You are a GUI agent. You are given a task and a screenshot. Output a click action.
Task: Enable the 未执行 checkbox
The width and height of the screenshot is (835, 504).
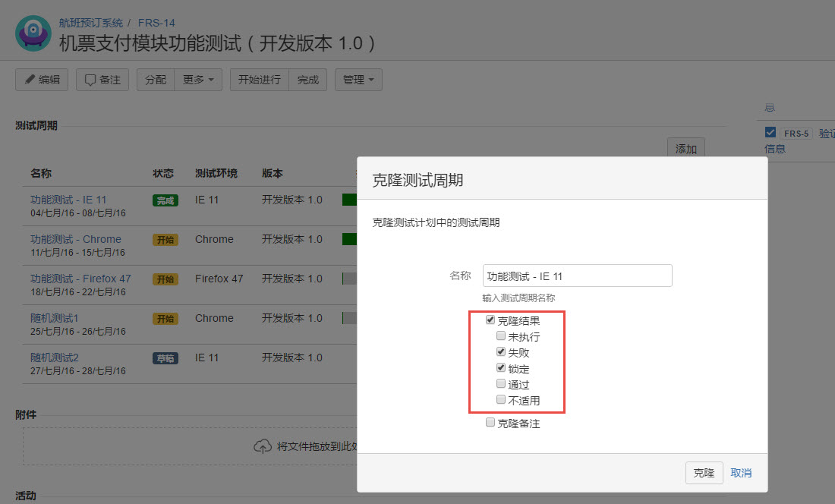click(500, 335)
